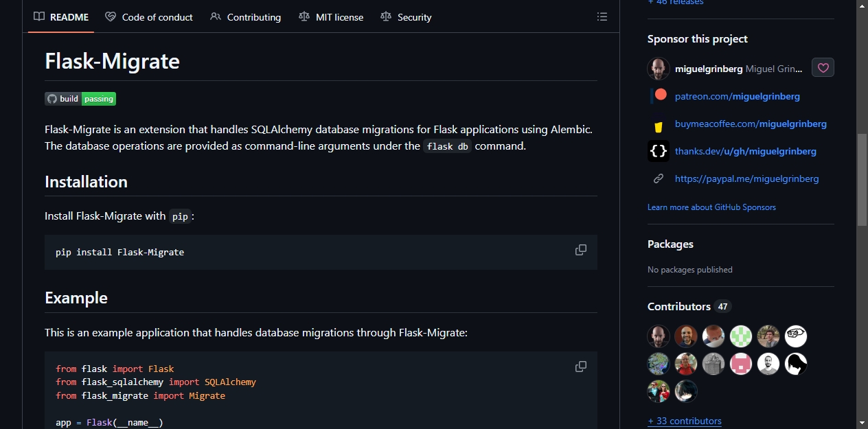The height and width of the screenshot is (429, 868).
Task: Open the paypal.me/miguelgrinberg link
Action: (x=747, y=178)
